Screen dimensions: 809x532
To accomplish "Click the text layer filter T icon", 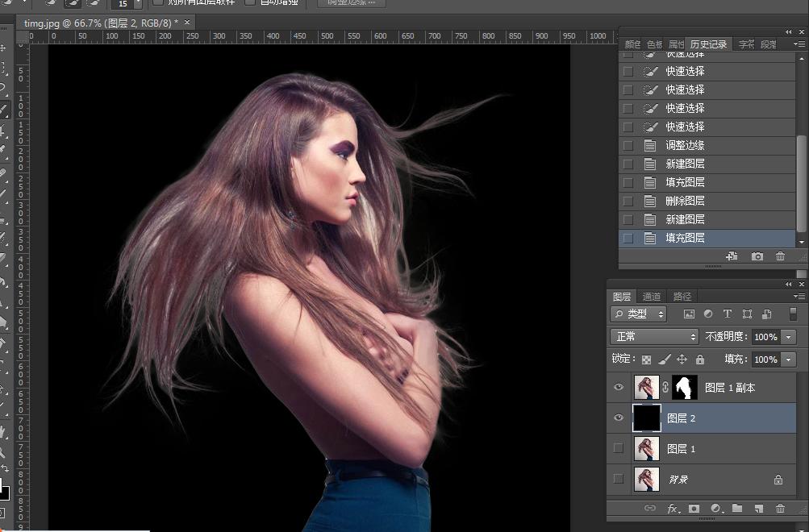I will point(727,314).
